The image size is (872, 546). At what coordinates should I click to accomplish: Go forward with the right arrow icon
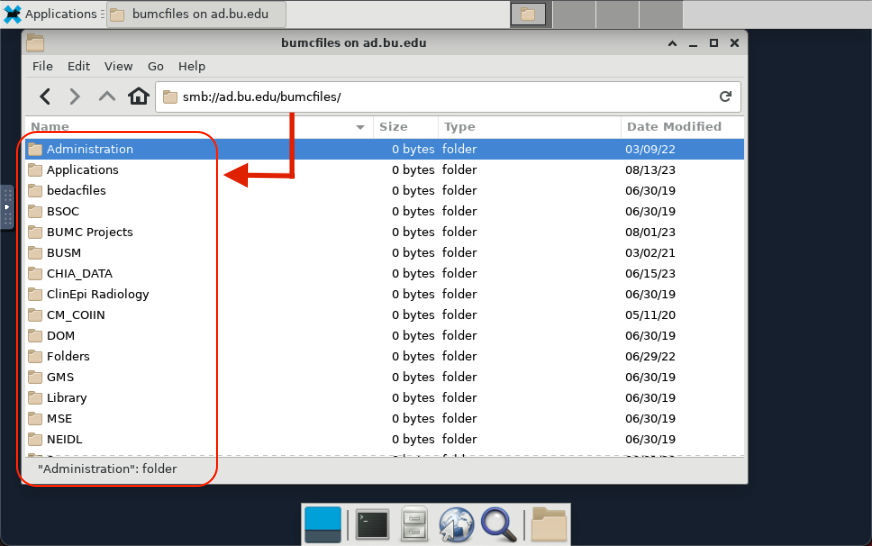coord(75,97)
